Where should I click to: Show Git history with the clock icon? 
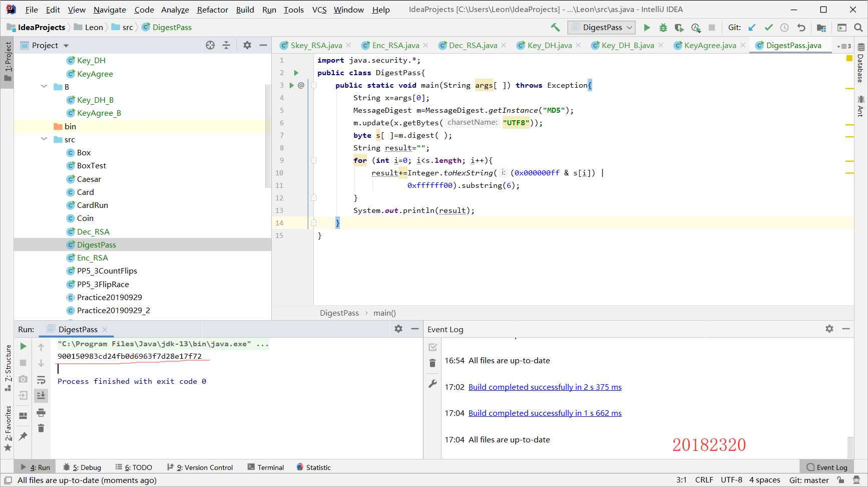784,28
